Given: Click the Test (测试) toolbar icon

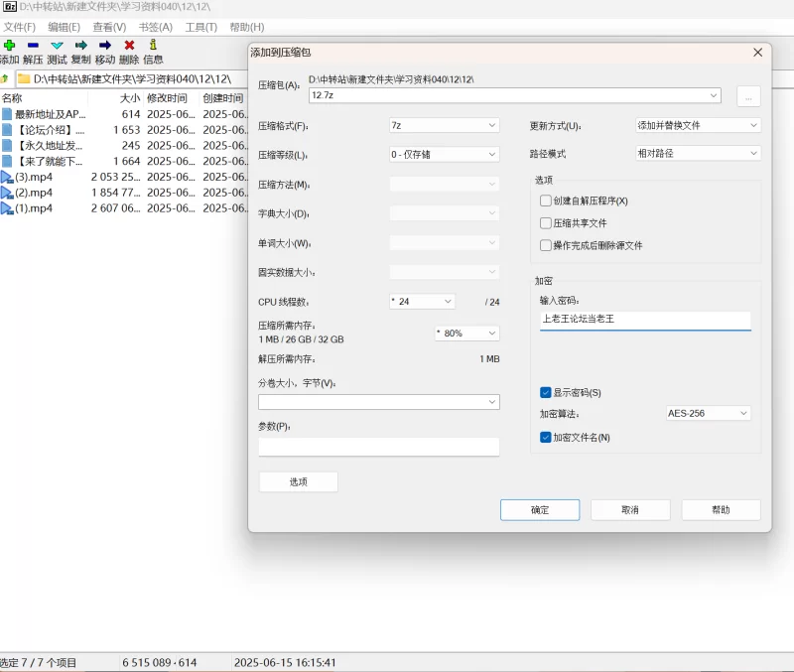Looking at the screenshot, I should (x=57, y=45).
